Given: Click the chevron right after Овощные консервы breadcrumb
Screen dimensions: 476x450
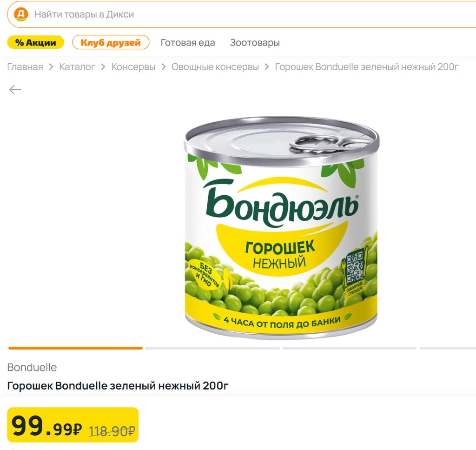Looking at the screenshot, I should pos(267,67).
